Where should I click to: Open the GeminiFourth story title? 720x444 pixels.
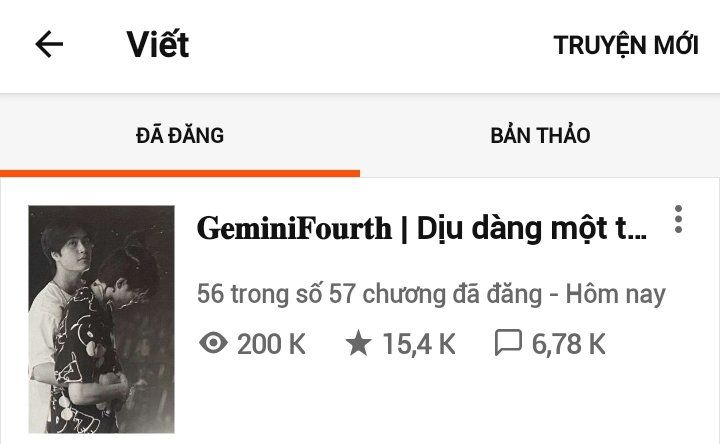[x=422, y=229]
